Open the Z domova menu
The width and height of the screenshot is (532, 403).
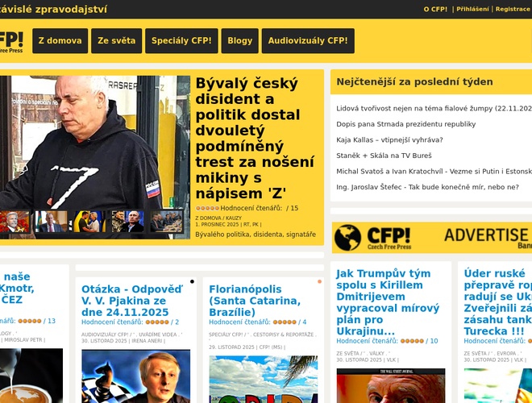click(x=60, y=41)
